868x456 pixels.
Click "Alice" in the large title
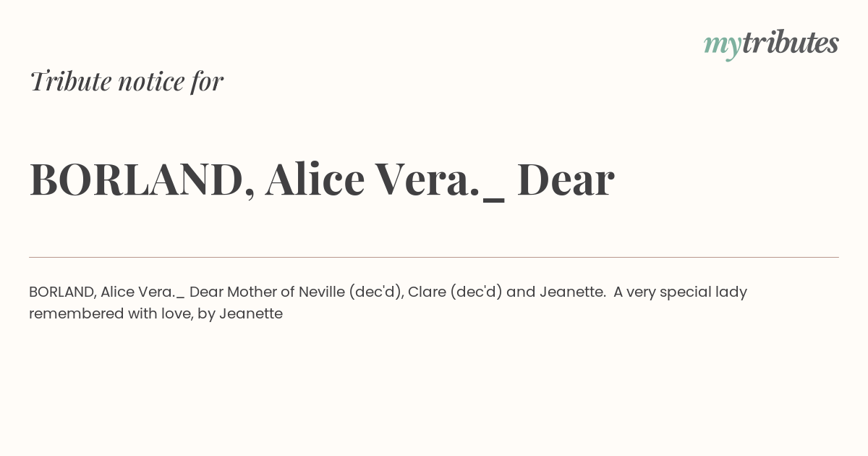[315, 179]
